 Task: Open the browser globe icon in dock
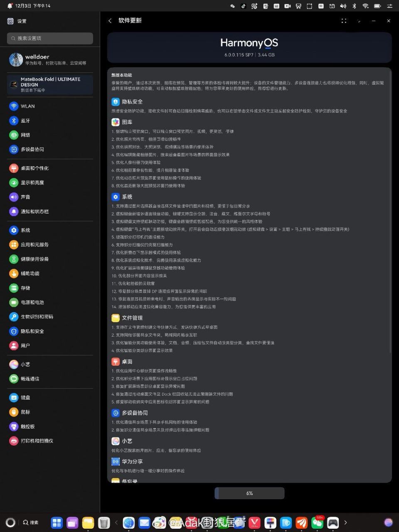click(x=129, y=522)
